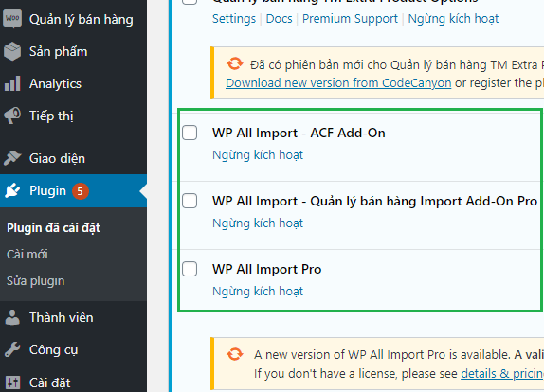Screen dimensions: 544x392
Task: Select checkbox for Quản lý bán hàng Import Add-On Pro
Action: click(190, 201)
